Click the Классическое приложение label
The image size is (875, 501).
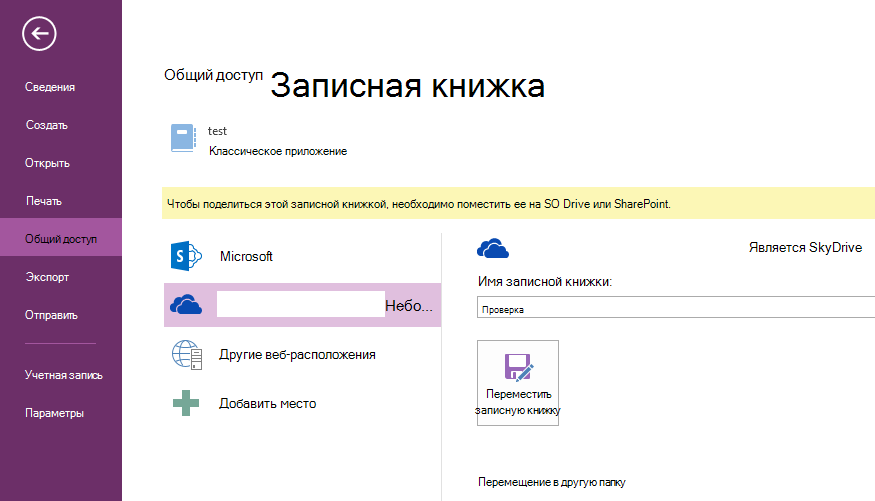pos(278,151)
